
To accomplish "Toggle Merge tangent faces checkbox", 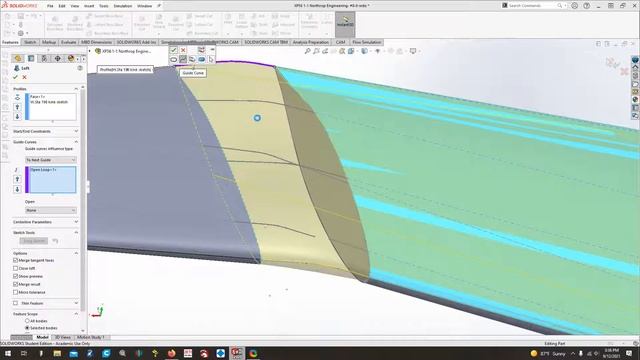I will [16, 260].
